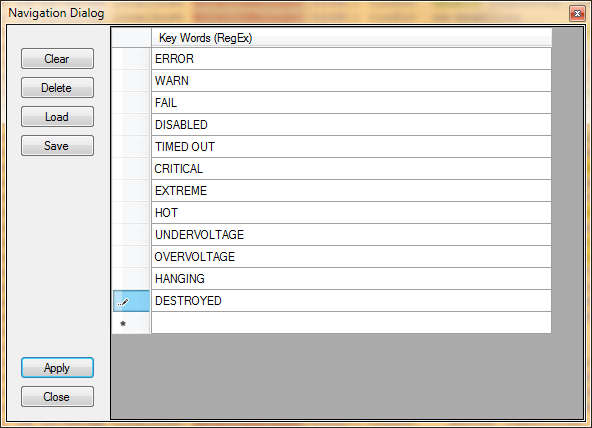This screenshot has height=428, width=592.
Task: Select the OVERVOLTAGE keyword cell
Action: click(351, 257)
